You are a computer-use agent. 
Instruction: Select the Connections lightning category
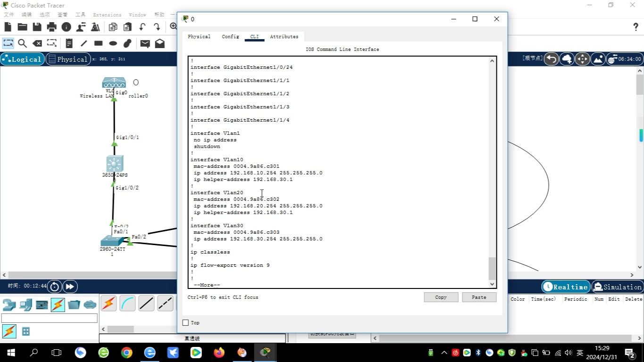pos(58,305)
